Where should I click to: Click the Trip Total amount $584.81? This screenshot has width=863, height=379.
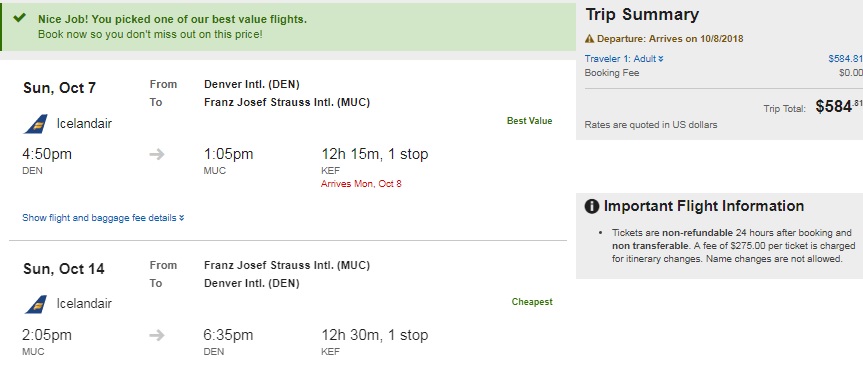[839, 106]
